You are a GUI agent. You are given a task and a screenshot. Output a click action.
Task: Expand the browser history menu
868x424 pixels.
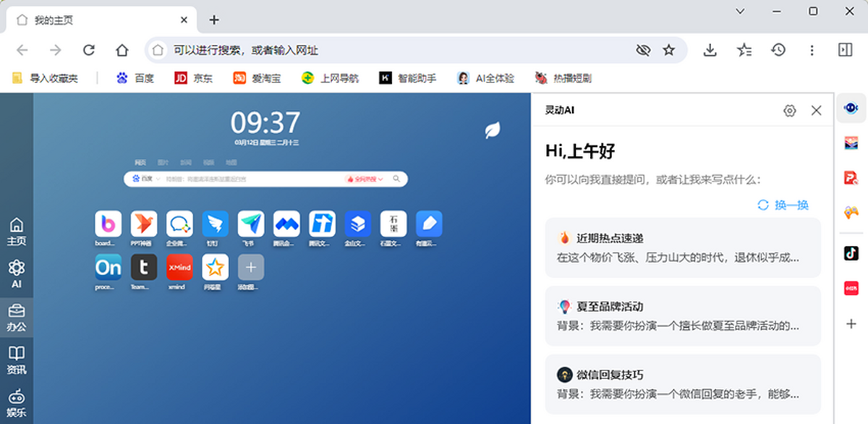[x=778, y=50]
